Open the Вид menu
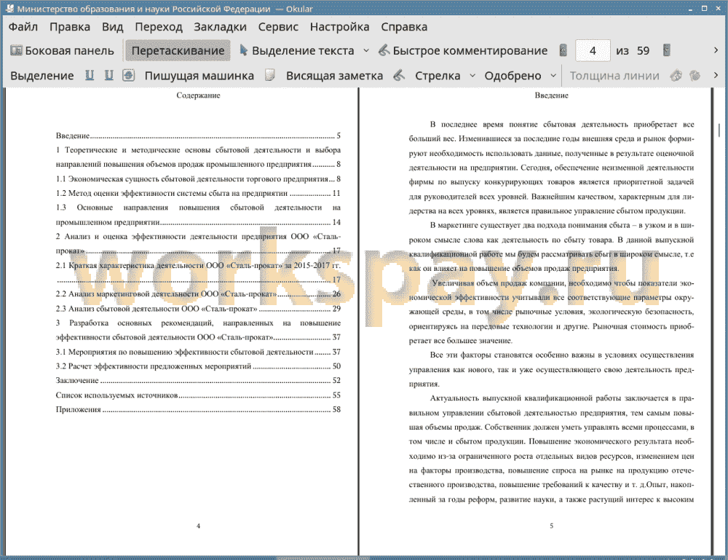The width and height of the screenshot is (728, 560). point(112,27)
